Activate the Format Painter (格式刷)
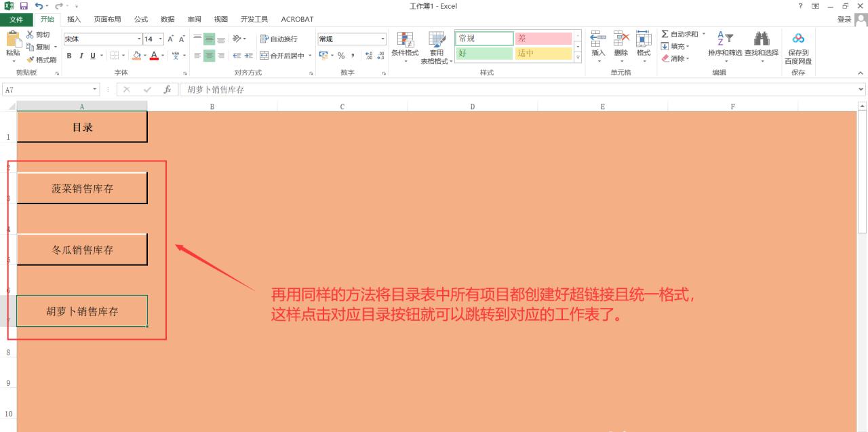 click(41, 60)
